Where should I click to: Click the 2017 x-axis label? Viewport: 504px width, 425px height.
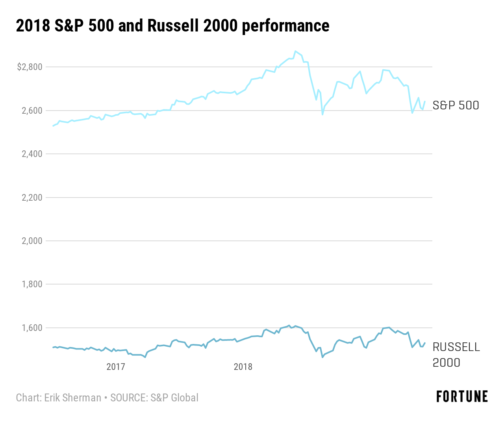pos(116,367)
